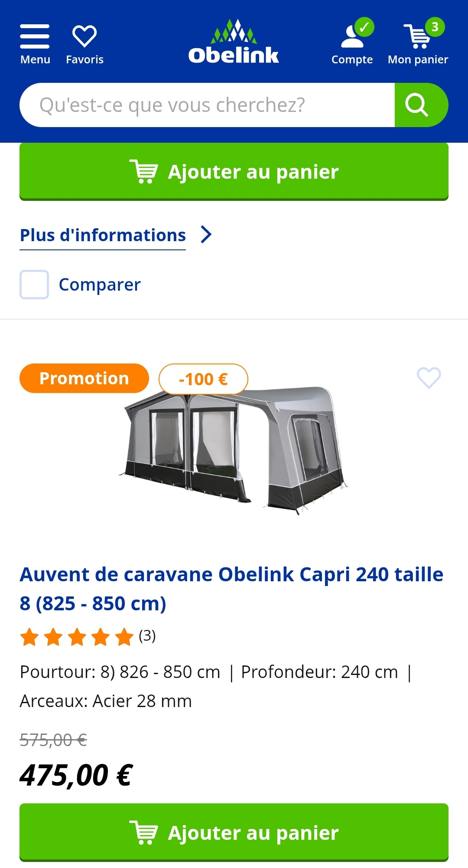
Task: Click the (3) reviews count
Action: pos(147,636)
